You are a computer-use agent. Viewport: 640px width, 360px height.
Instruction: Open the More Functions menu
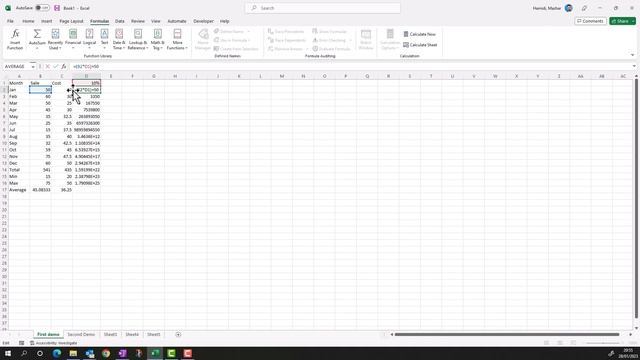[177, 40]
